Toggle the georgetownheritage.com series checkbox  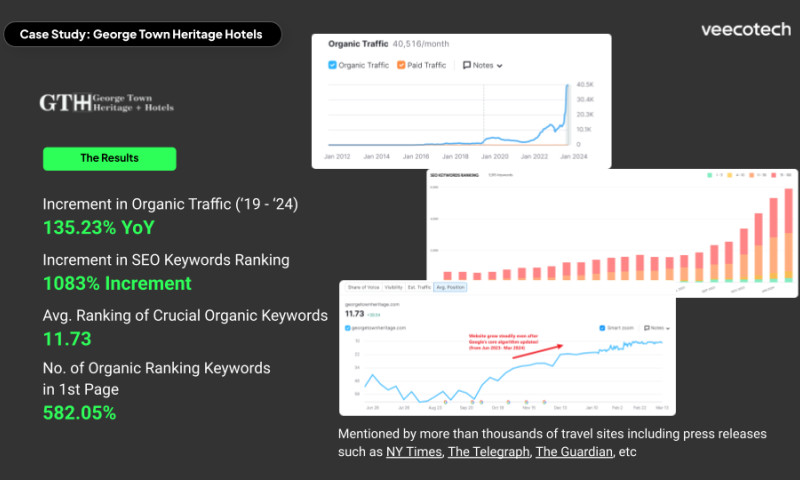point(349,327)
